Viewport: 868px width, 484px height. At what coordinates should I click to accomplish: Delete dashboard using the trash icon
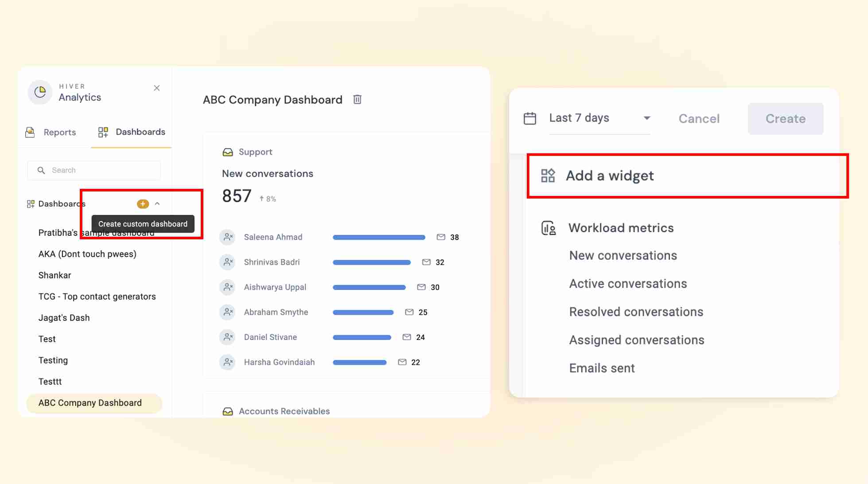[x=357, y=100]
